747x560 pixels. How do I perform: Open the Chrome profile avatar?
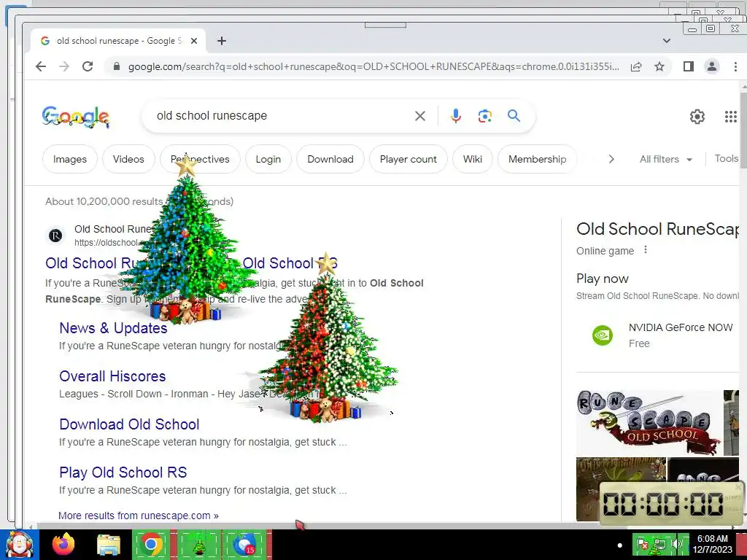coord(712,66)
